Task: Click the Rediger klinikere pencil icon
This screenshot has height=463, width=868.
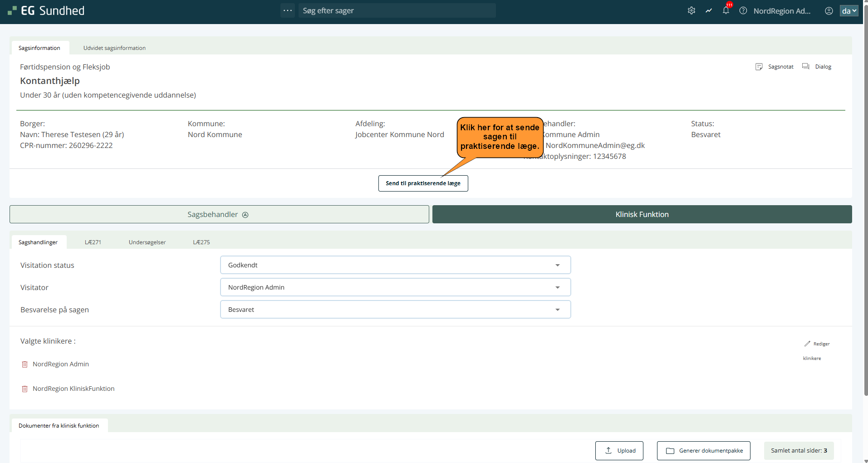Action: tap(807, 344)
